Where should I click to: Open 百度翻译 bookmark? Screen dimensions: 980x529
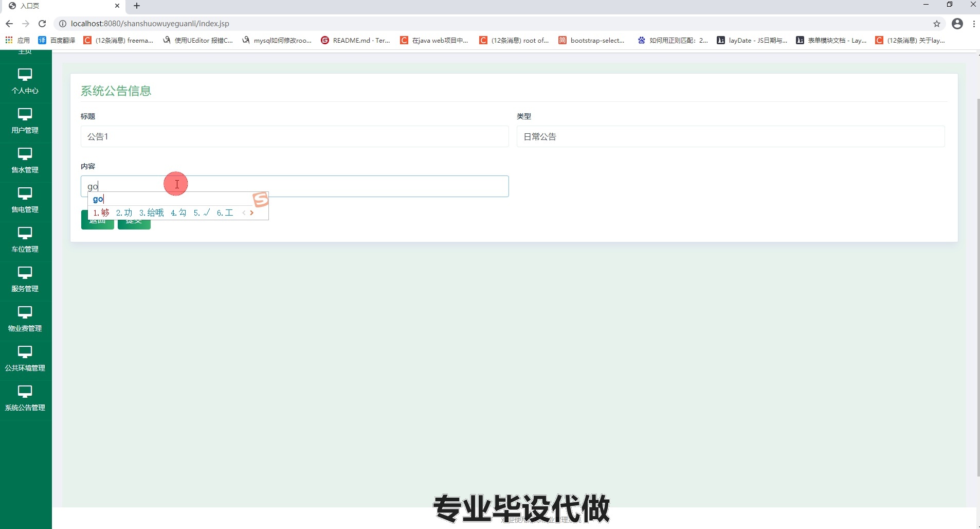point(57,40)
